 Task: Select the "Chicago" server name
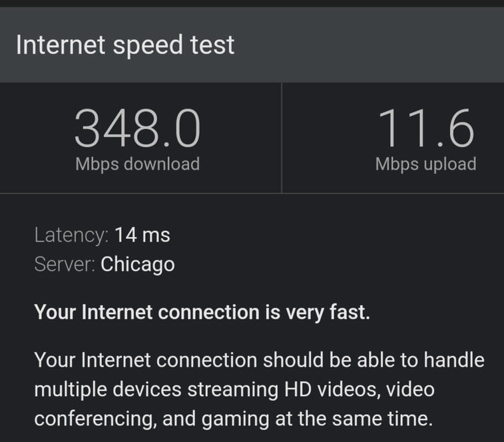138,264
